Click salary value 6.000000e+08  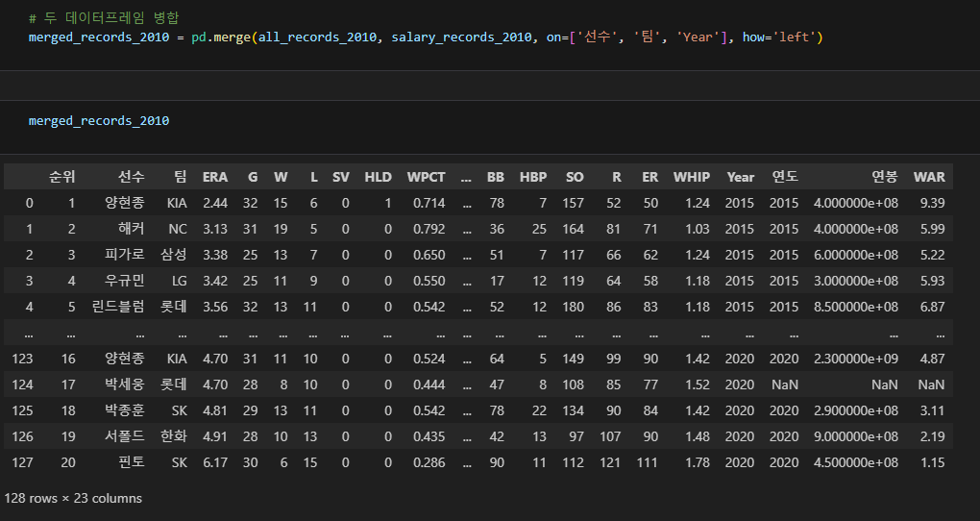(x=856, y=255)
